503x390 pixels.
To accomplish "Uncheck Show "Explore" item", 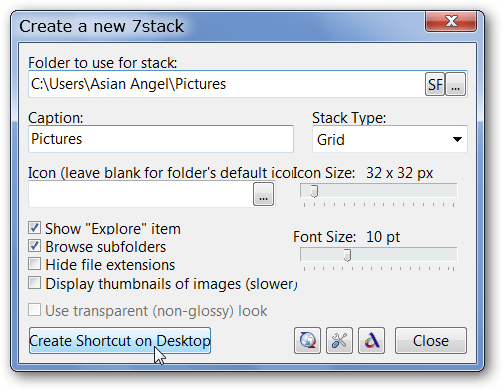I will 35,228.
